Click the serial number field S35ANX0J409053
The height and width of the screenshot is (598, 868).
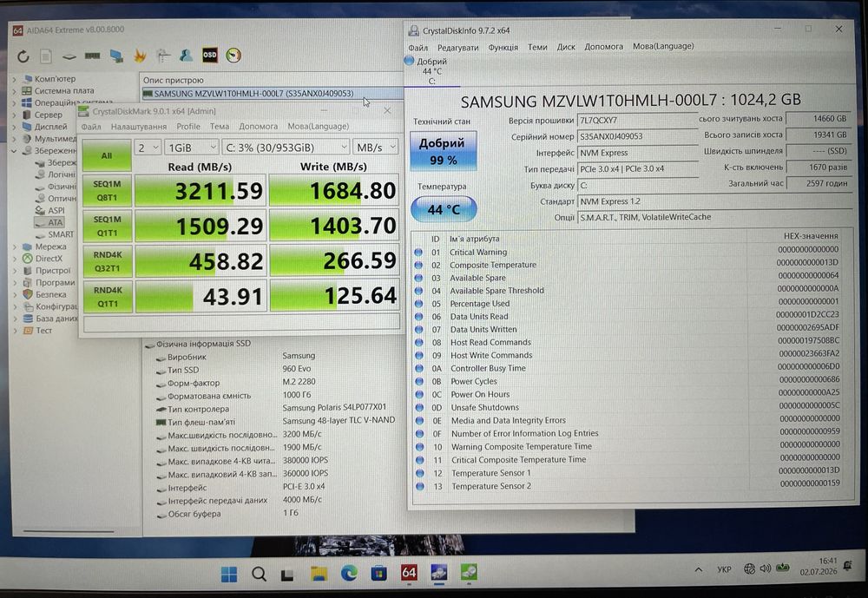[637, 136]
